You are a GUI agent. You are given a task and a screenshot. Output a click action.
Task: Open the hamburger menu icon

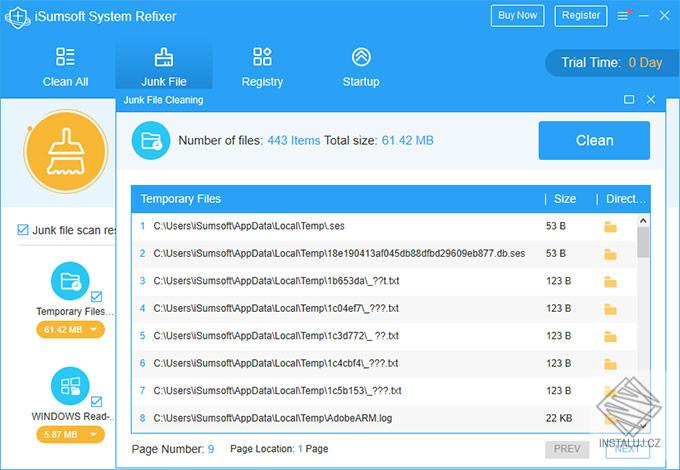pos(623,16)
